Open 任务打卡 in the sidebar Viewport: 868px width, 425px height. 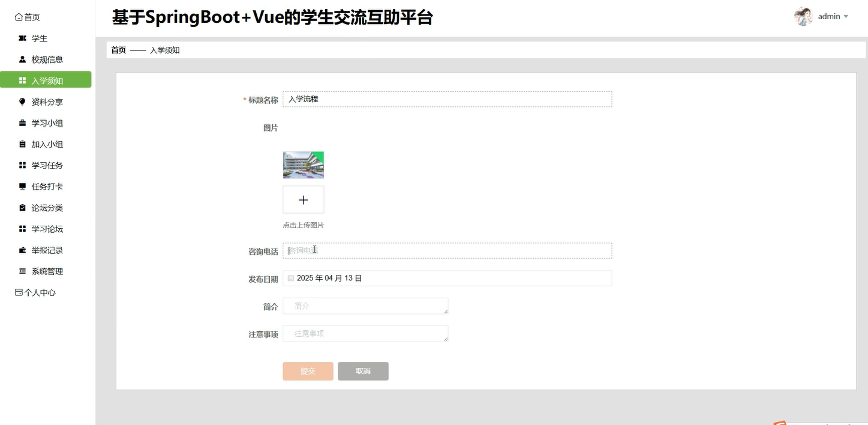pyautogui.click(x=47, y=187)
